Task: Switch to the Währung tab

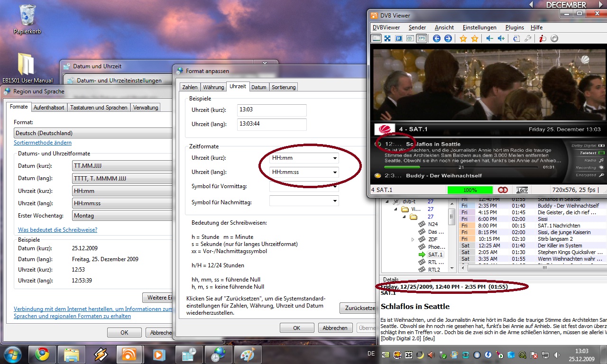Action: [x=213, y=87]
